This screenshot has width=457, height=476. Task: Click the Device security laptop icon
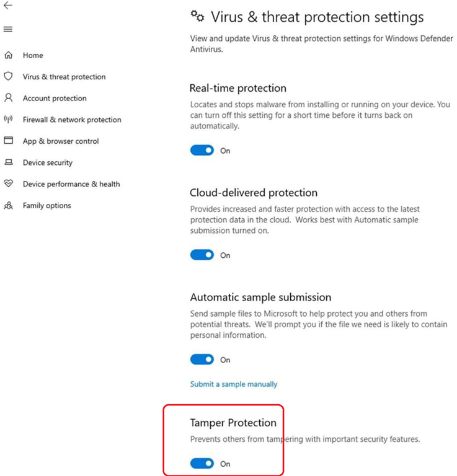click(8, 162)
